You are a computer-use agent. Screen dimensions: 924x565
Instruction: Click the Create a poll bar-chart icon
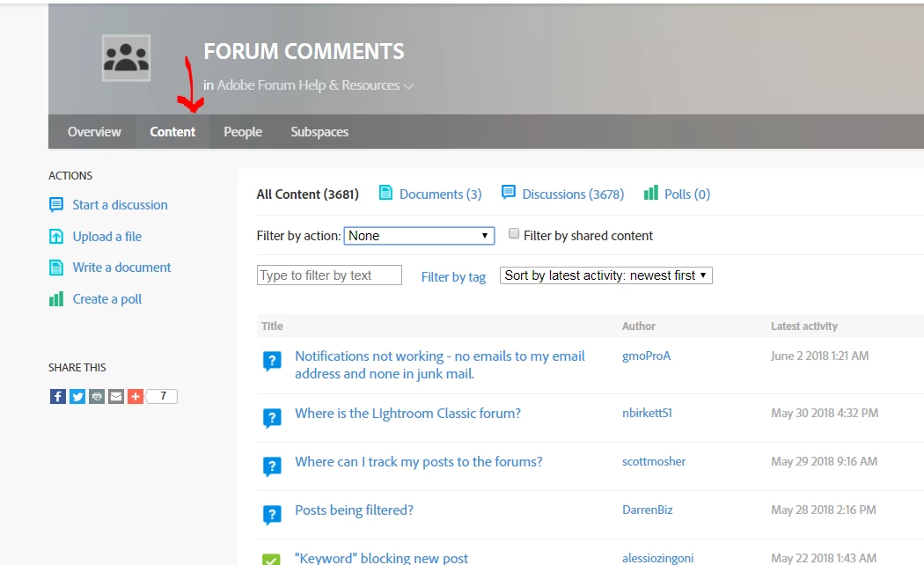coord(56,299)
